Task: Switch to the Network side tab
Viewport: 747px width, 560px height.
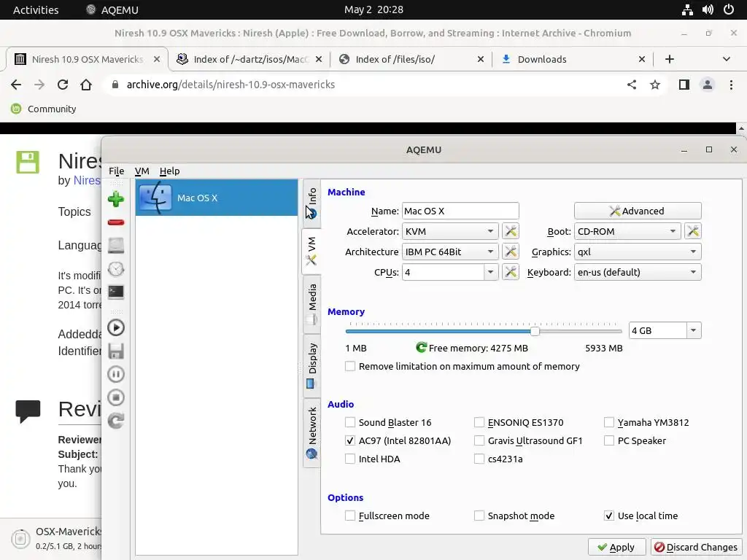Action: tap(311, 432)
